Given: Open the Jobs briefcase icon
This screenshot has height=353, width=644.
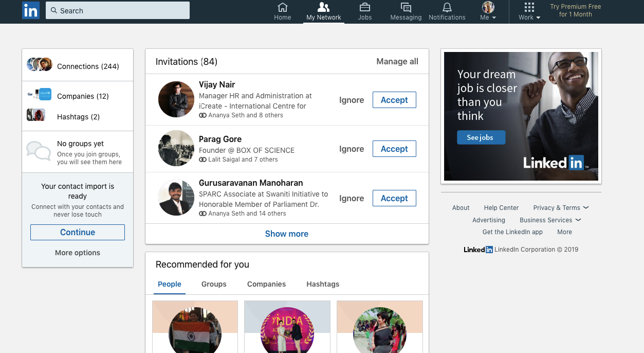Looking at the screenshot, I should (x=364, y=7).
